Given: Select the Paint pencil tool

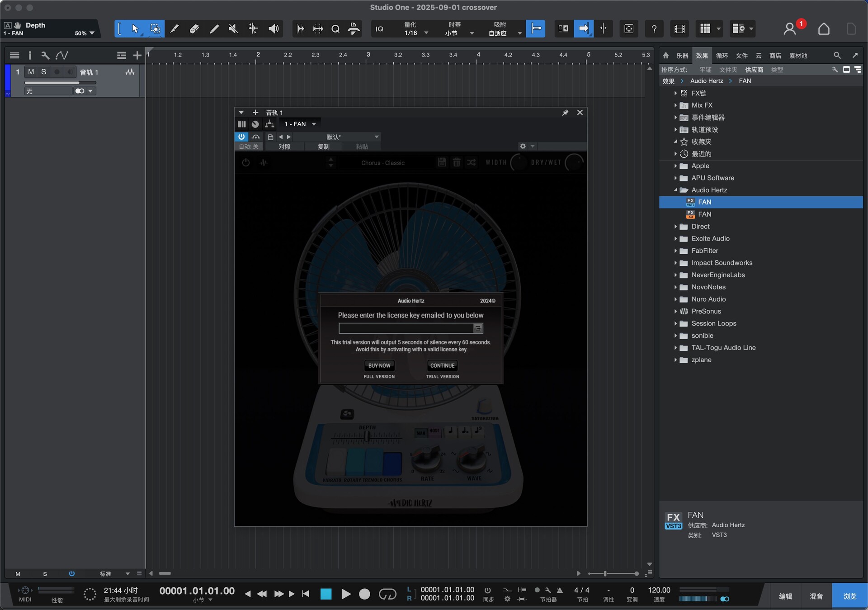Looking at the screenshot, I should click(x=214, y=29).
